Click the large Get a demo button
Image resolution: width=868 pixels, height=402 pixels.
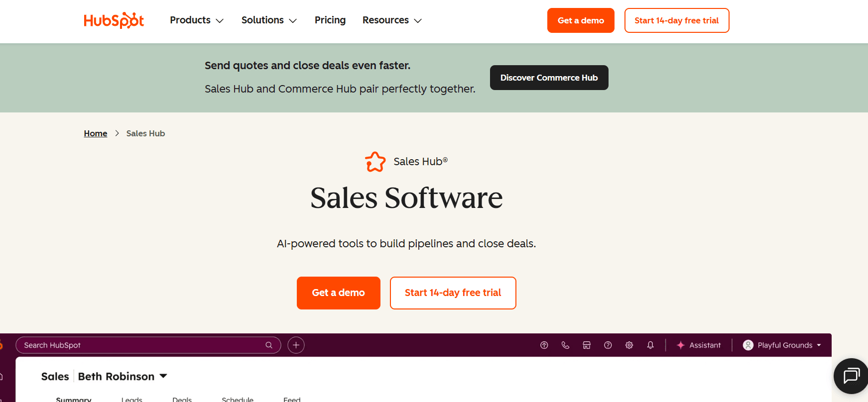(339, 293)
